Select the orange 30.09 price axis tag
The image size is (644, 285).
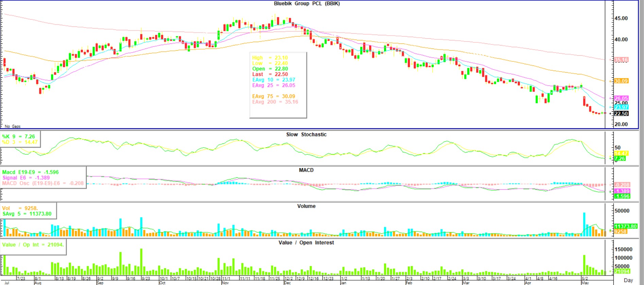click(621, 81)
